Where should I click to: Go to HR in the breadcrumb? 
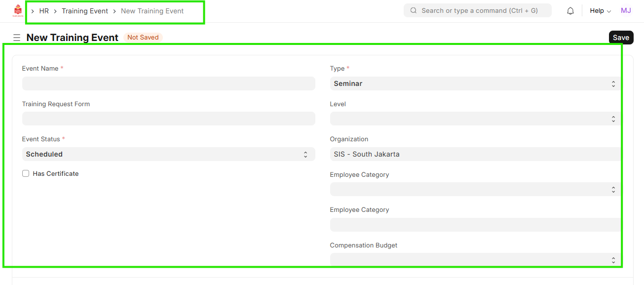pos(44,11)
